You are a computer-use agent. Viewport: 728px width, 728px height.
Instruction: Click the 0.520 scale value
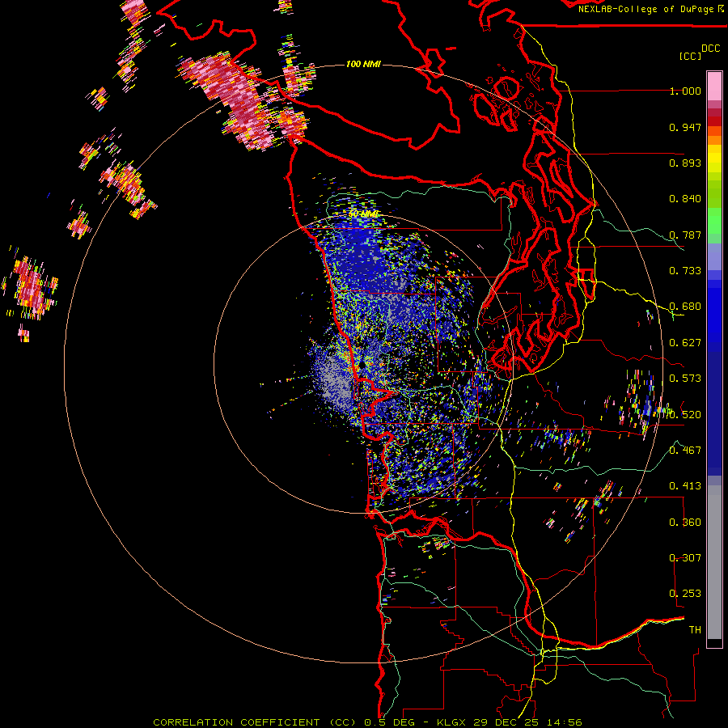[x=685, y=414]
